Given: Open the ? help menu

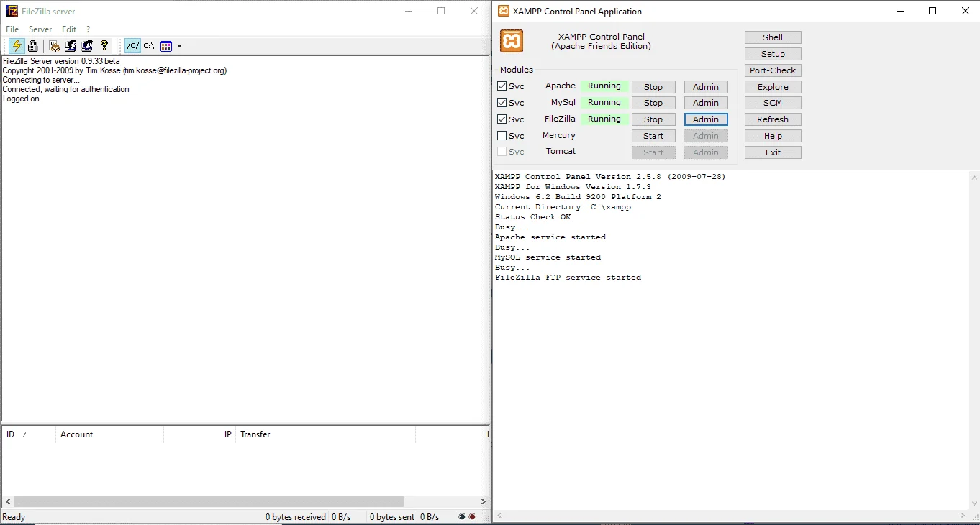Looking at the screenshot, I should tap(89, 29).
